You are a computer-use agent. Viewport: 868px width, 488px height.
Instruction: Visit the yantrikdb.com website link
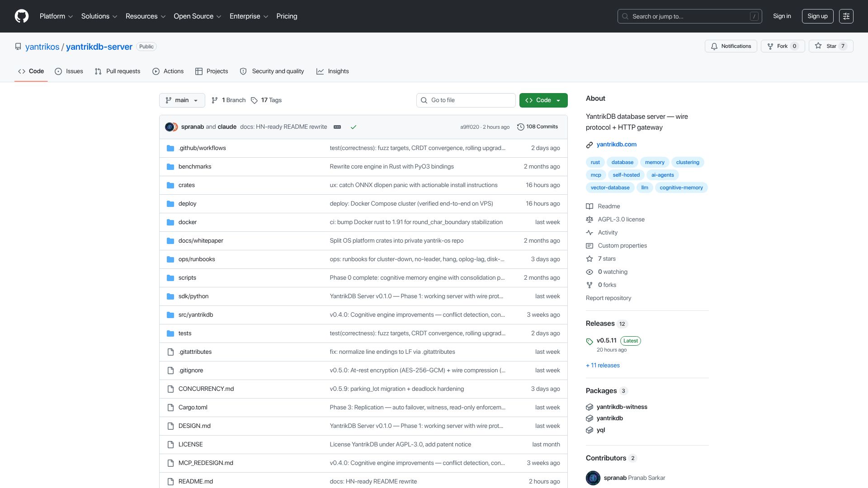click(617, 145)
